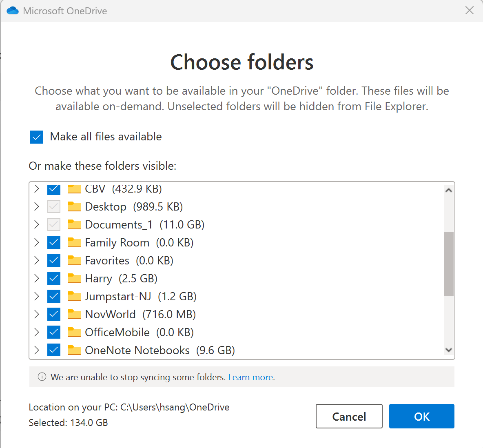Click the OfficeMobile folder icon
483x448 pixels.
tap(74, 332)
